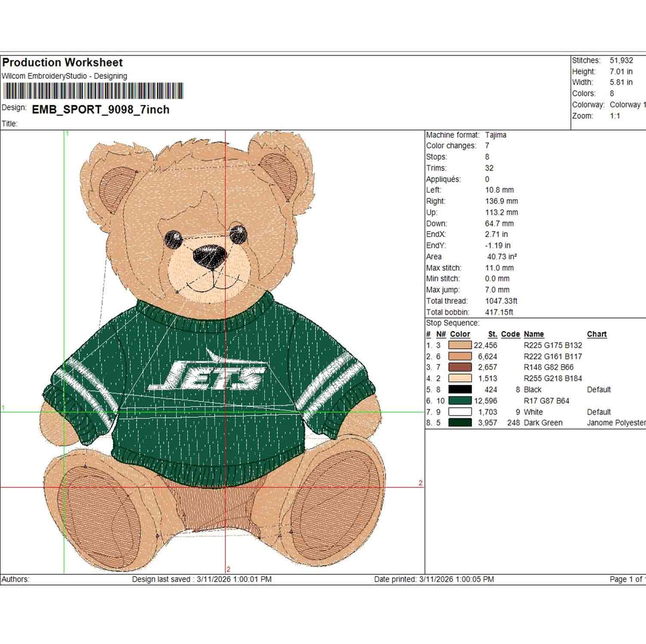Select stitch count 3,957 in stop sequence

(488, 423)
